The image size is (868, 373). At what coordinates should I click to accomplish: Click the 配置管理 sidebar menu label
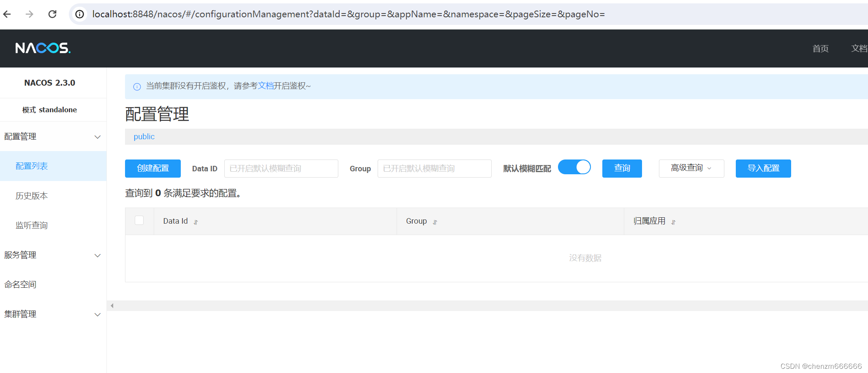pos(20,137)
